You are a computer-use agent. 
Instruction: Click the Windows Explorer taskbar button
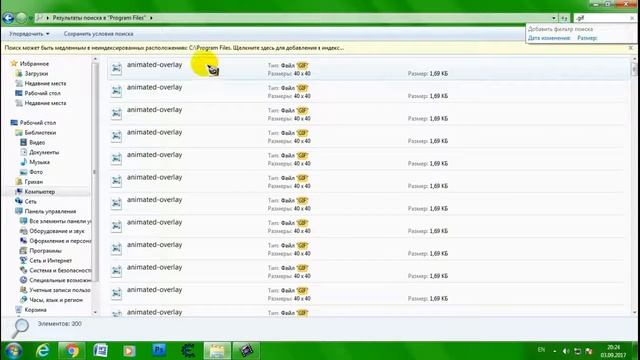pos(217,351)
